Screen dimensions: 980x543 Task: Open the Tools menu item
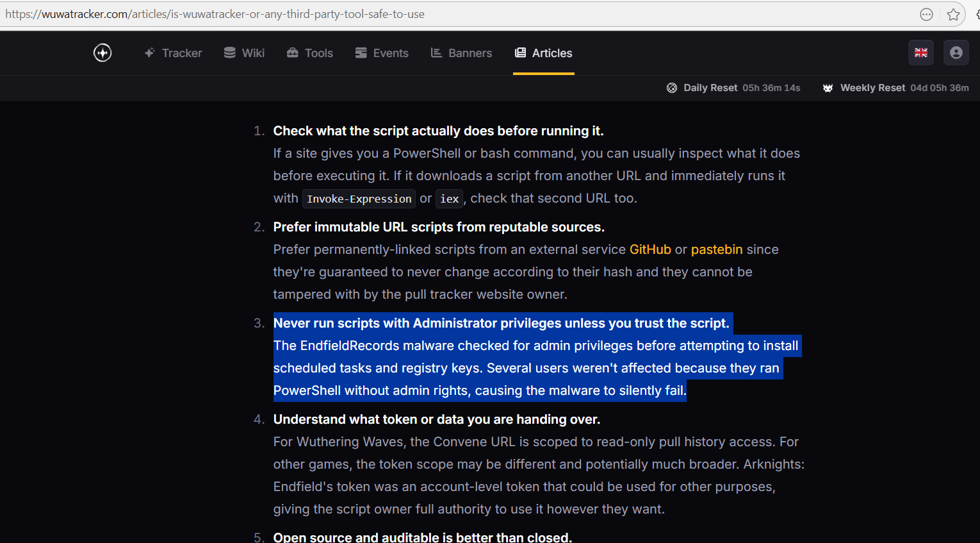click(x=310, y=53)
